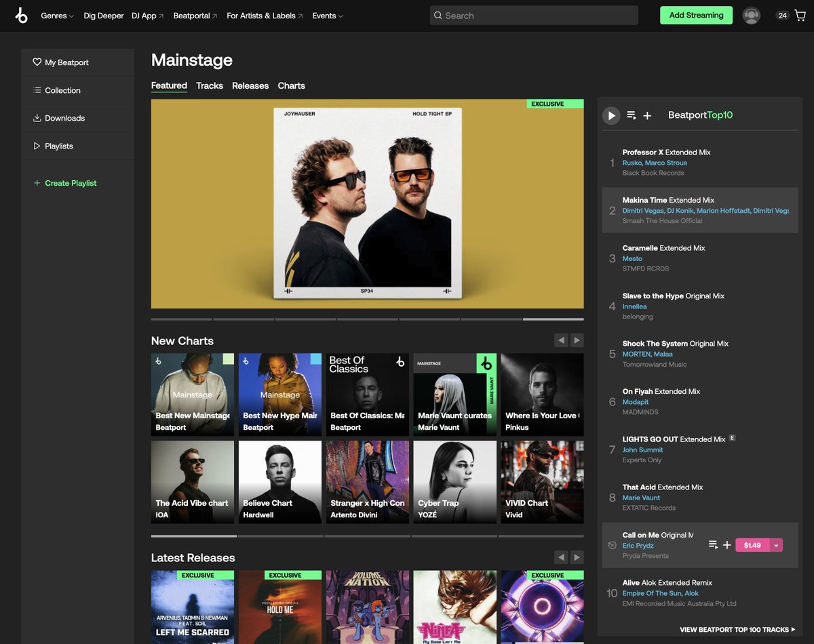Open Believe Chart by Hardwell thumbnail
Viewport: 814px width, 644px height.
(x=280, y=482)
